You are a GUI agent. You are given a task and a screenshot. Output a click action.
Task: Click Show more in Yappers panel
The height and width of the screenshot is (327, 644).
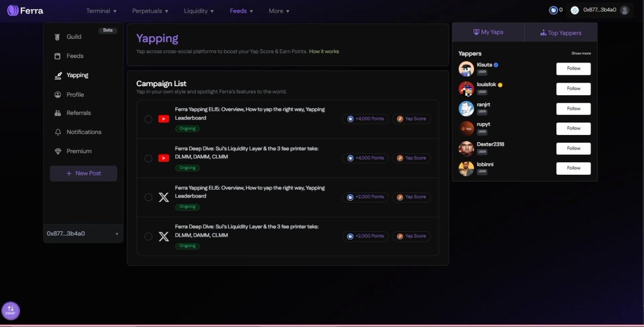tap(581, 53)
